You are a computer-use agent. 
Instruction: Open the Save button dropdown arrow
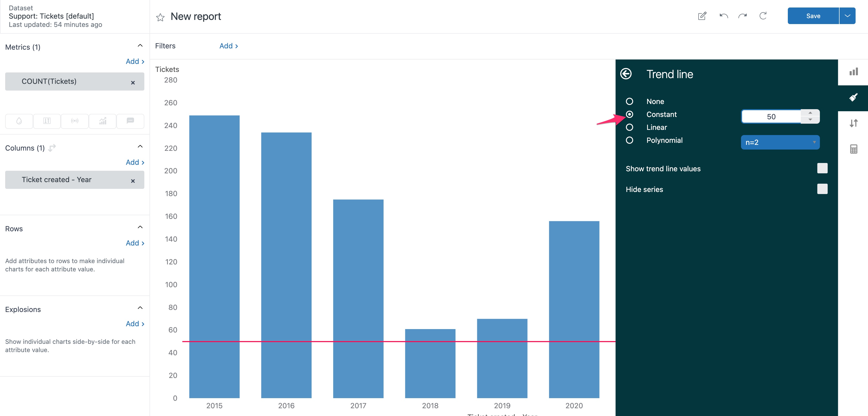coord(847,16)
